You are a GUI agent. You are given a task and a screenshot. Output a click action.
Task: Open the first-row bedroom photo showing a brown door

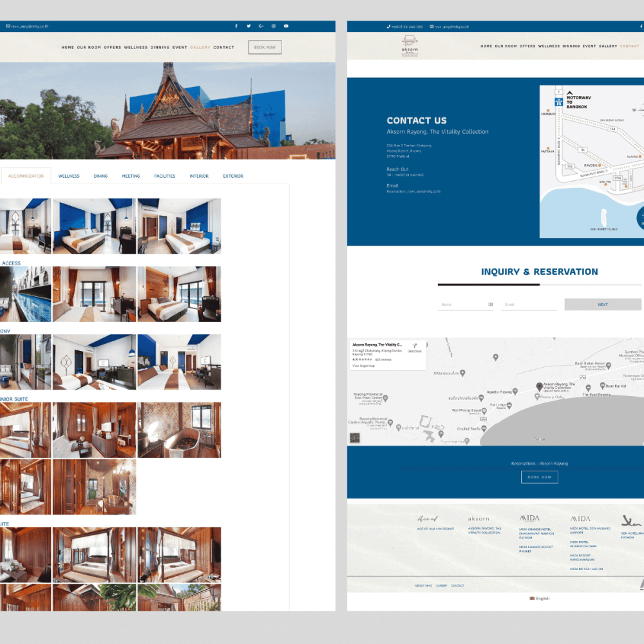coord(179,226)
